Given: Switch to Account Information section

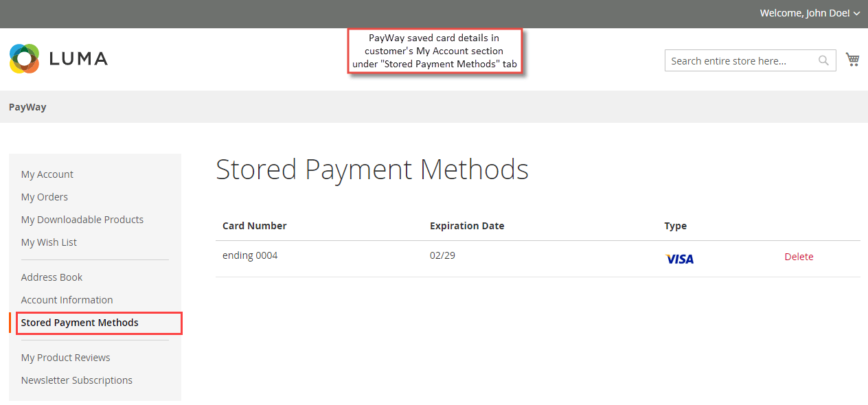Looking at the screenshot, I should (x=67, y=299).
